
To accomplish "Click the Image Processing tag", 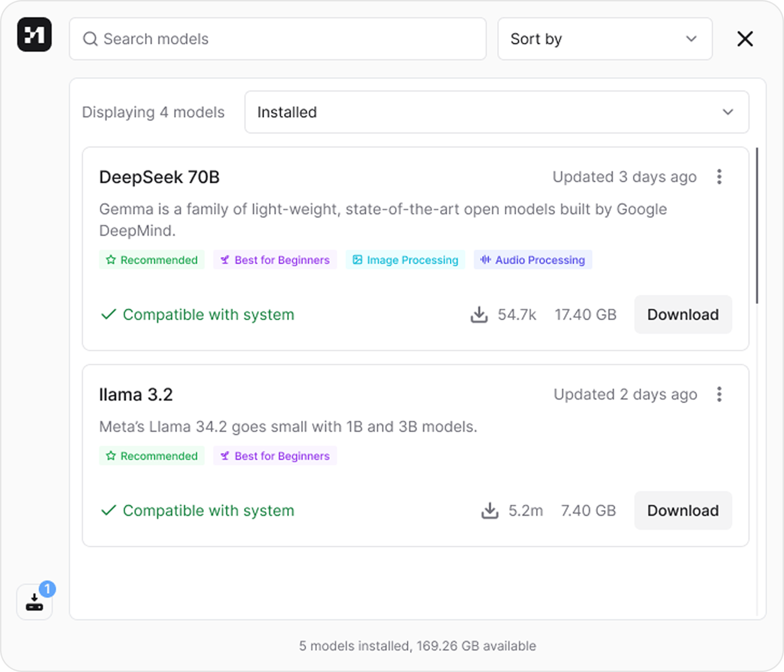I will [405, 260].
